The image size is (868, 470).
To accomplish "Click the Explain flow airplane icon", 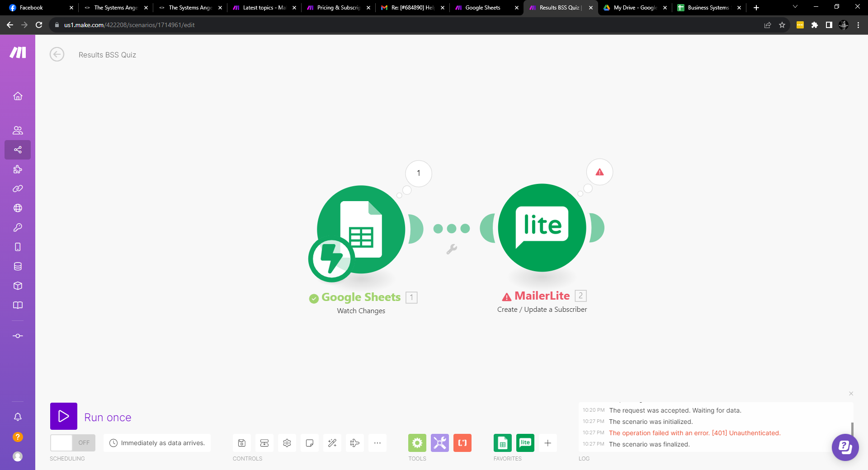I will click(x=355, y=443).
